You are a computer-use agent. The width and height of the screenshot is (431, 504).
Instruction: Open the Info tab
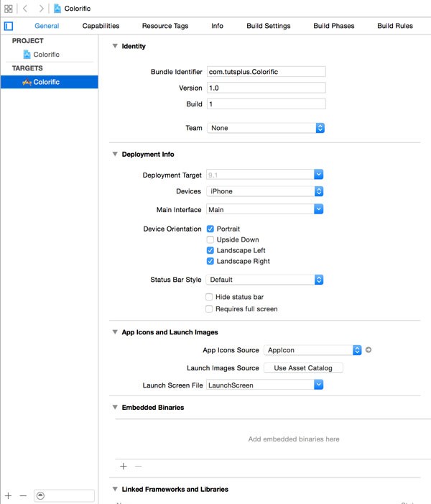pos(218,26)
